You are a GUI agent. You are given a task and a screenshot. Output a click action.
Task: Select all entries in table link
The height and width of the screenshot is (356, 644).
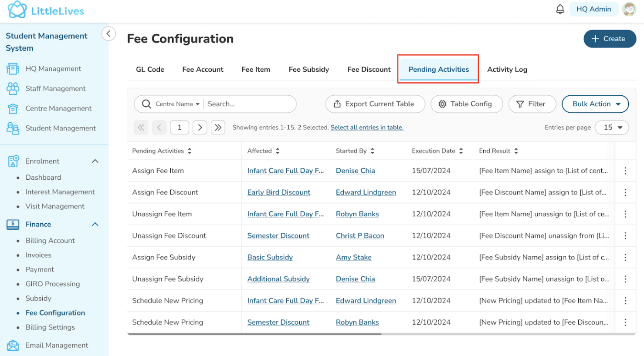tap(366, 128)
